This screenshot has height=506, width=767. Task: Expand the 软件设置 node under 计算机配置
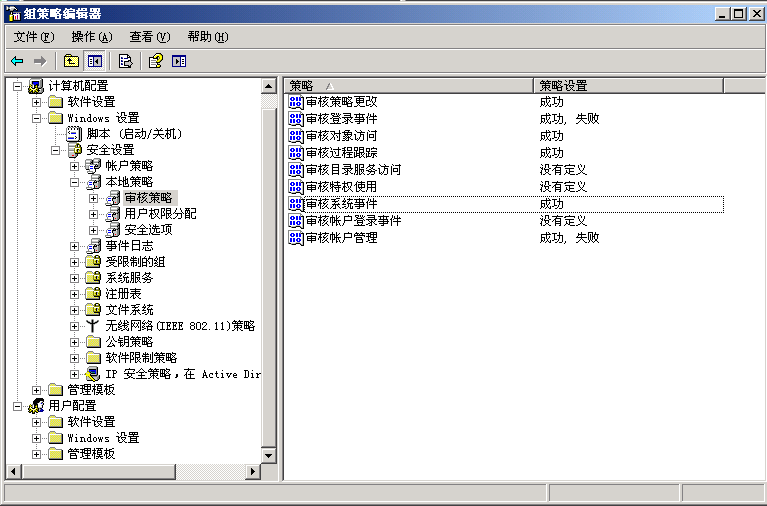pos(37,102)
